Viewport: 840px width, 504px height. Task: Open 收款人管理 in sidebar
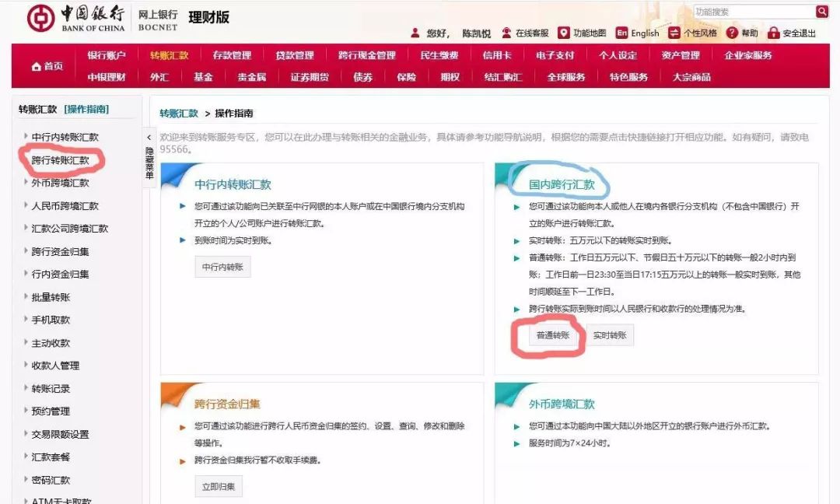click(55, 366)
